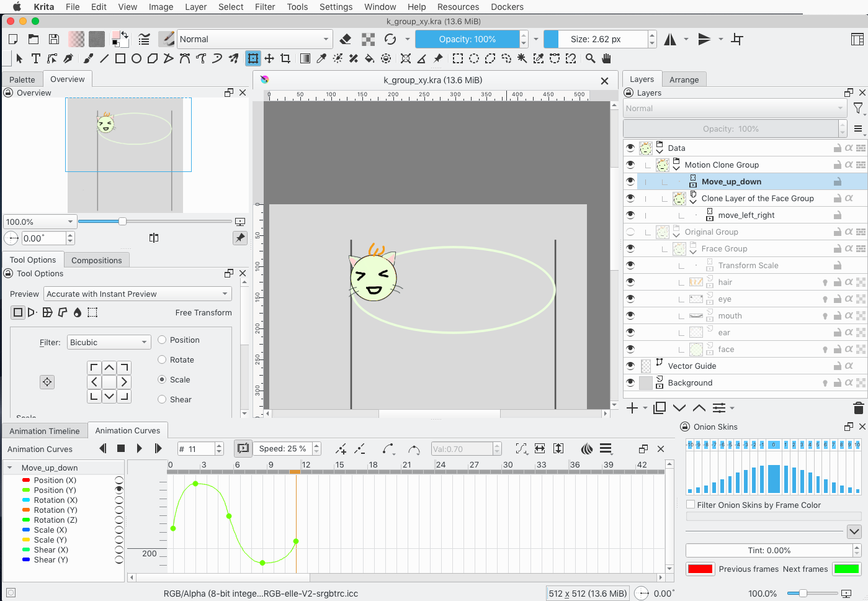Select Position (Y) curve in the list
868x601 pixels.
(55, 490)
